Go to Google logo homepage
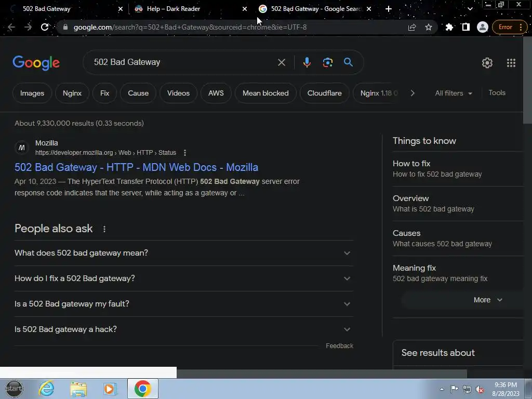Image resolution: width=532 pixels, height=399 pixels. tap(36, 63)
